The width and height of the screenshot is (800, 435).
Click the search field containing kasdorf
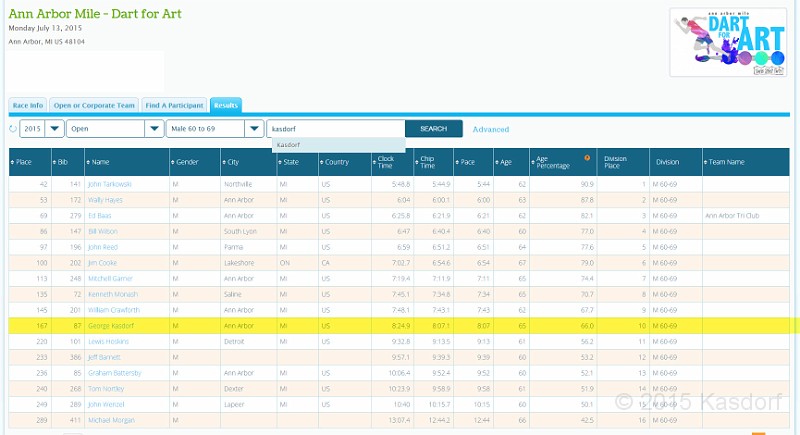(x=335, y=129)
